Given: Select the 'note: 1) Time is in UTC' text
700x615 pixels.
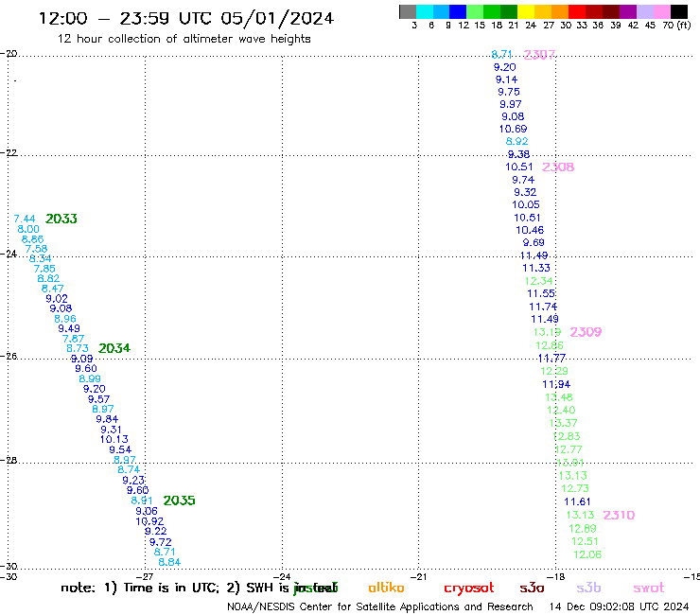Looking at the screenshot, I should [140, 588].
